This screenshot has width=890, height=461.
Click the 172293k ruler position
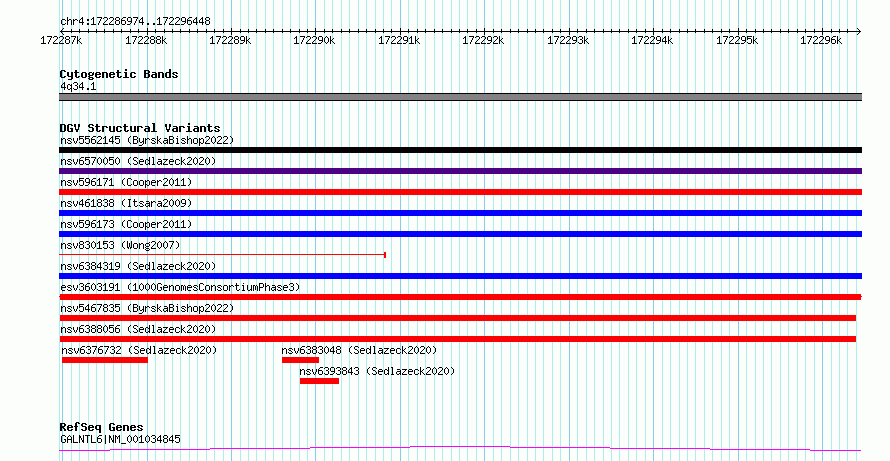coord(568,41)
